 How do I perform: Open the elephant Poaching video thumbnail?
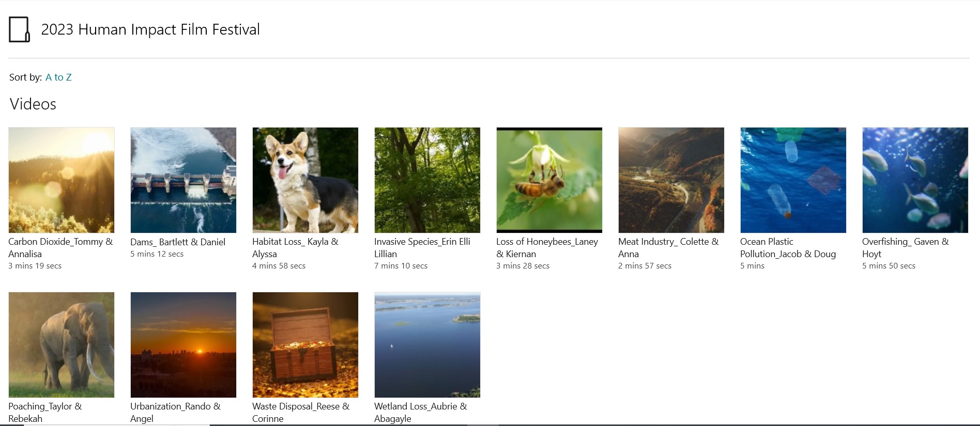(62, 345)
